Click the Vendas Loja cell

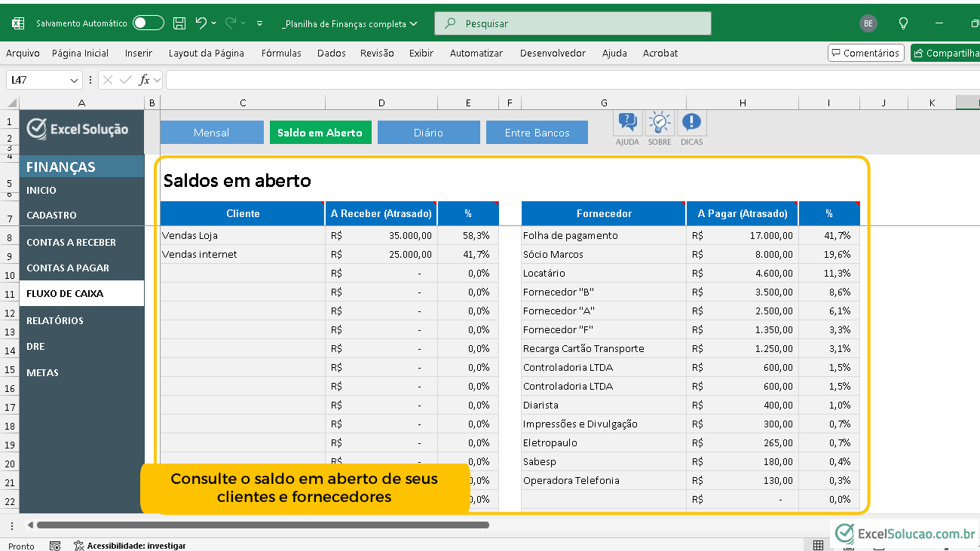(x=243, y=235)
